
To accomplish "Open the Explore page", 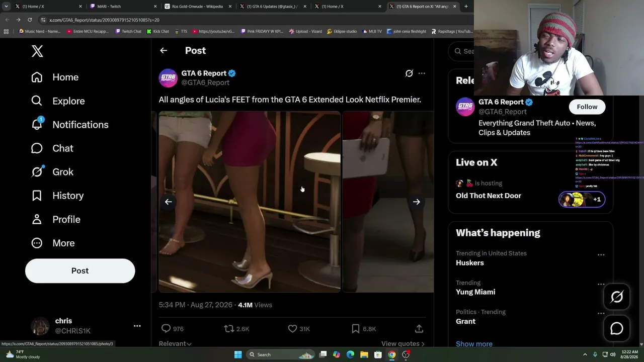I will pyautogui.click(x=58, y=101).
